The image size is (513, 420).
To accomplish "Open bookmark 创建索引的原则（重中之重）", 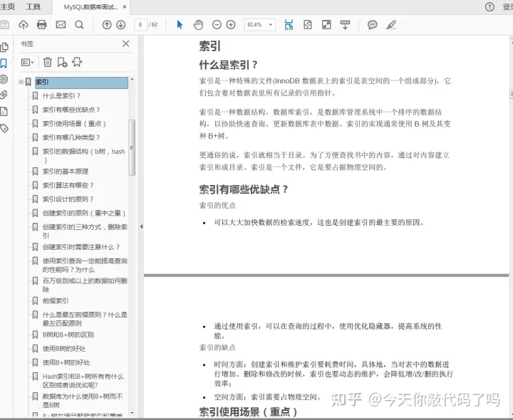I will click(x=84, y=213).
